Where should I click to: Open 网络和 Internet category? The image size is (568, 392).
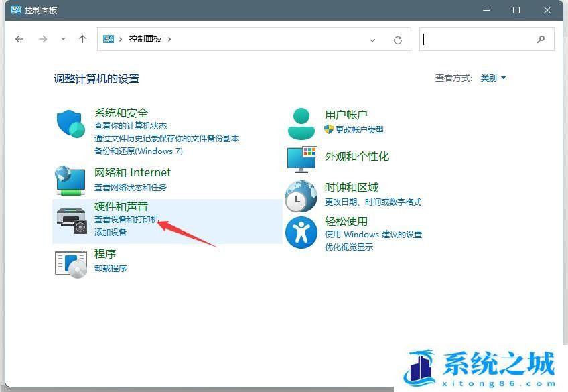click(x=133, y=172)
